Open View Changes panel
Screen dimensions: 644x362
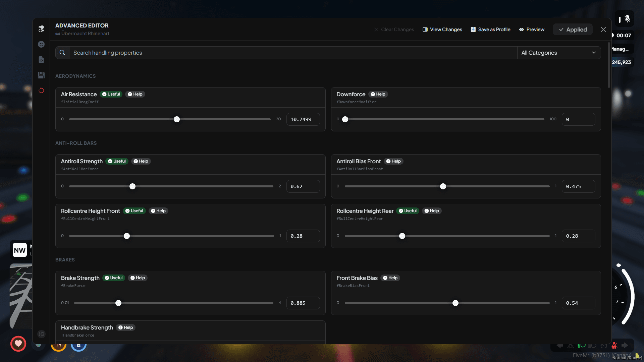(x=442, y=29)
